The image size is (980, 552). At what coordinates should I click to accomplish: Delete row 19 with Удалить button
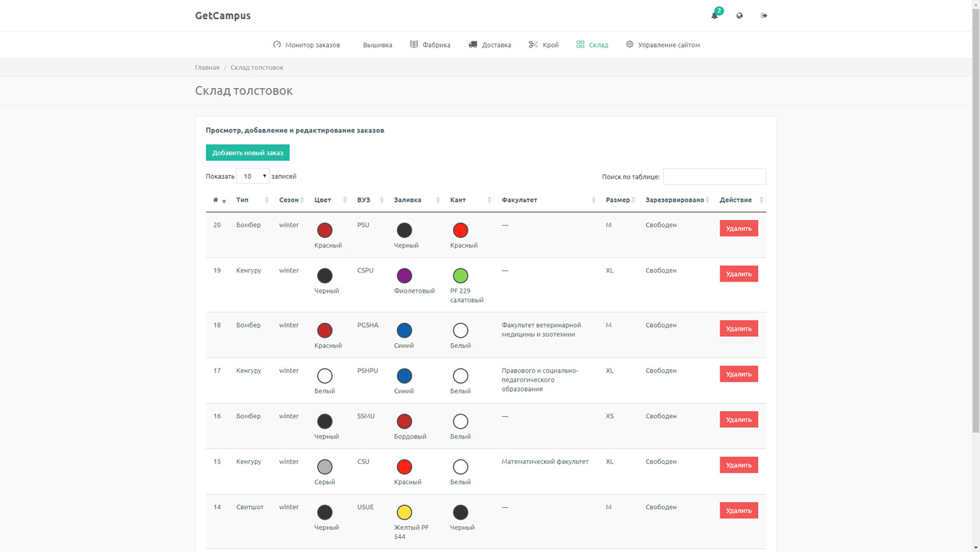[x=738, y=274]
